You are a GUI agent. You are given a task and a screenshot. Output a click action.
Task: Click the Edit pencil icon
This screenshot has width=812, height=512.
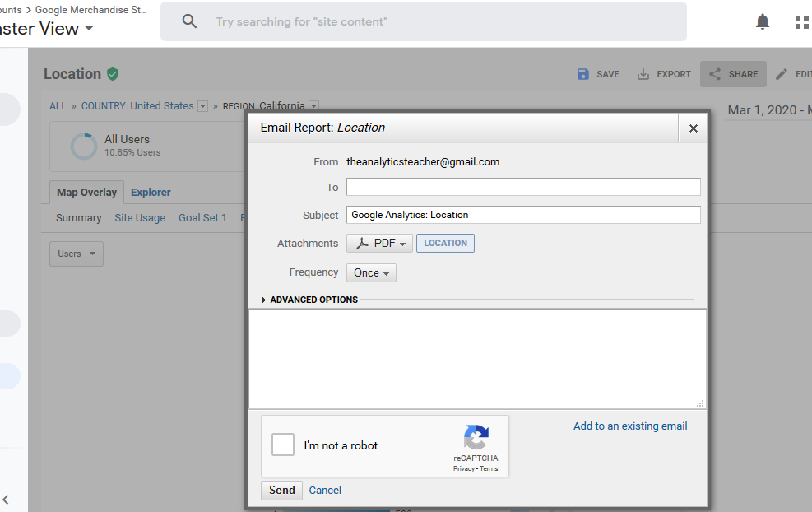782,74
